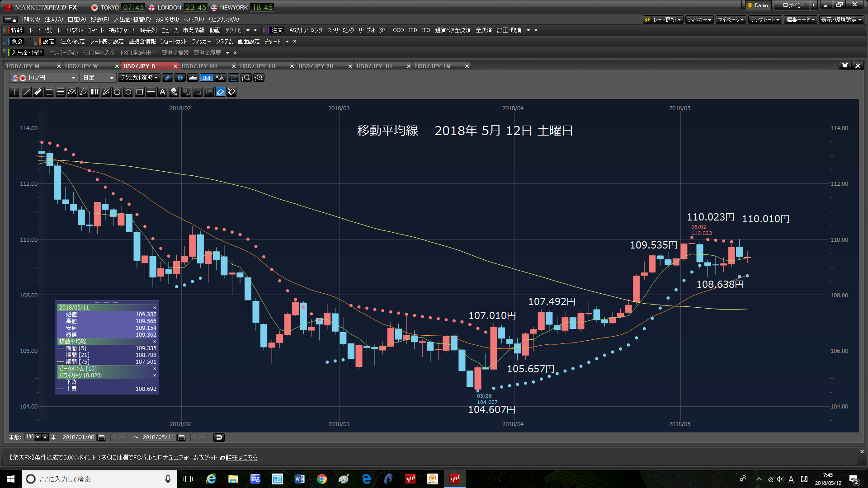
Task: Select the trend line drawing tool
Action: [x=26, y=92]
